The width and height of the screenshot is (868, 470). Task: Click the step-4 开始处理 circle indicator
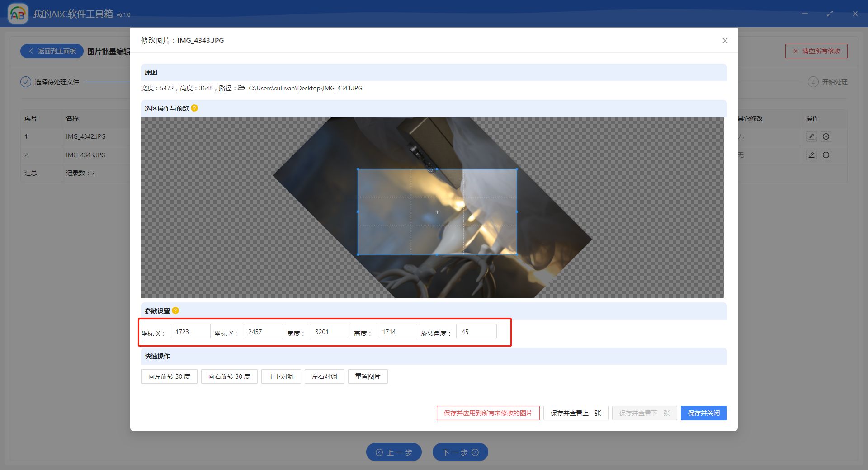click(814, 82)
